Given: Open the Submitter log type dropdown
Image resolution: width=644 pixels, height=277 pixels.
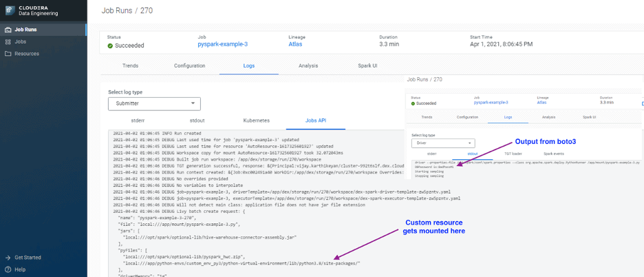Looking at the screenshot, I should pyautogui.click(x=154, y=104).
